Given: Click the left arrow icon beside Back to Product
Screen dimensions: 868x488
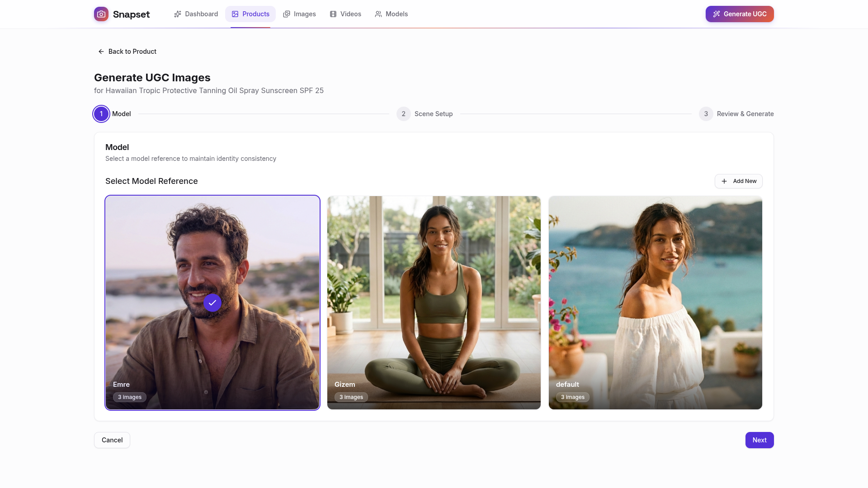Looking at the screenshot, I should [x=101, y=52].
